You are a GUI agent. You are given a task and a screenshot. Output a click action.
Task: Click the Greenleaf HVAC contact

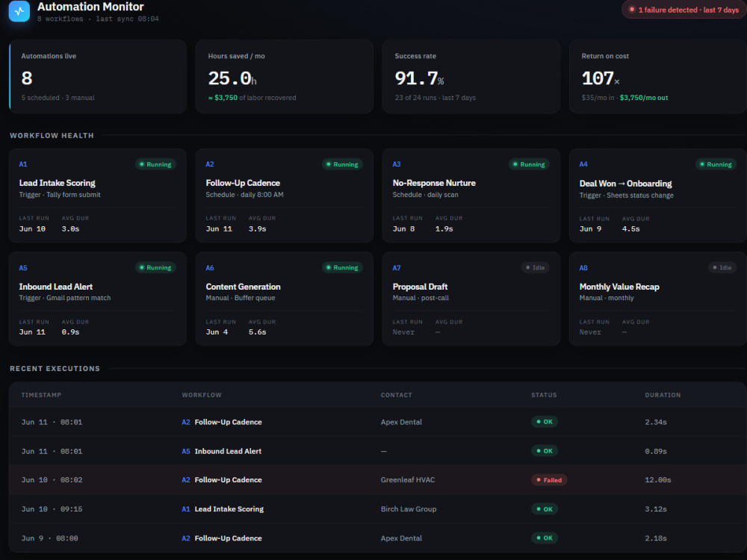408,480
